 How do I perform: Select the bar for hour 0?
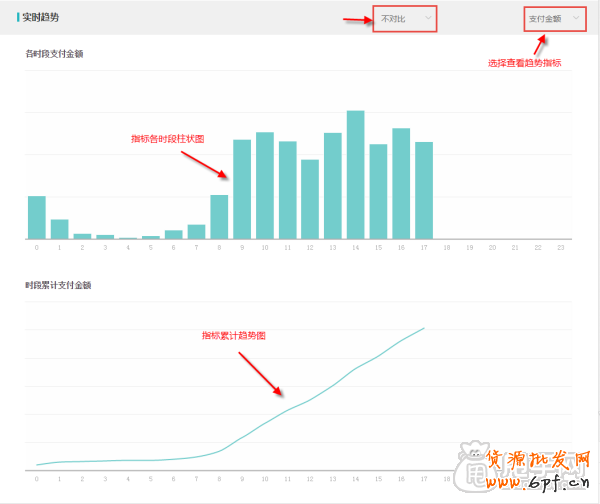[37, 217]
